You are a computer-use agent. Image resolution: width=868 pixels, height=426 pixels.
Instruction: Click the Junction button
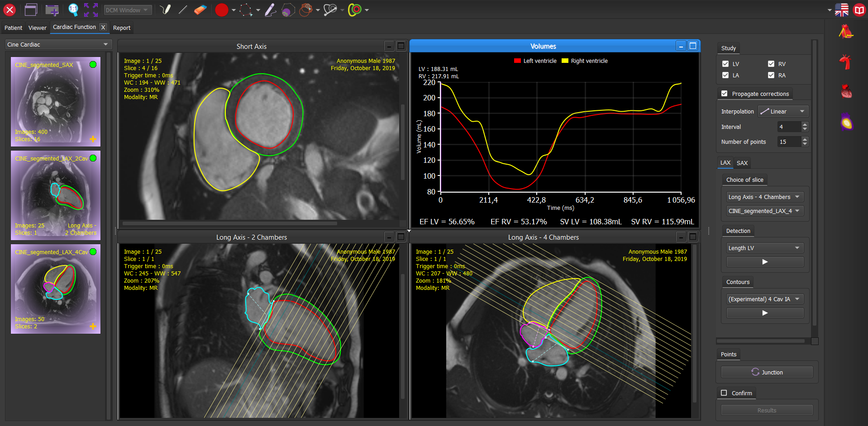tap(767, 372)
